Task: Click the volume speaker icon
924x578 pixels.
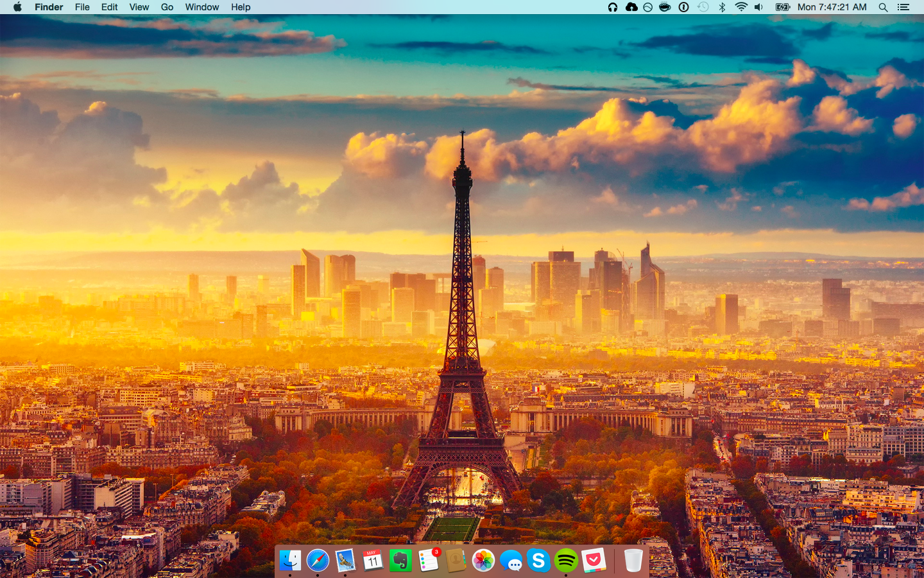Action: pos(759,7)
